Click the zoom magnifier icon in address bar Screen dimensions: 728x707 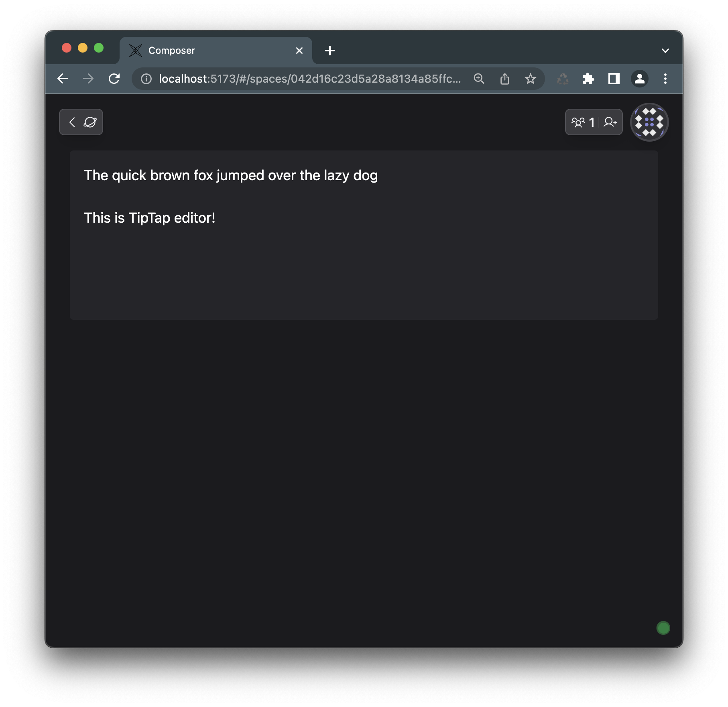pyautogui.click(x=478, y=79)
